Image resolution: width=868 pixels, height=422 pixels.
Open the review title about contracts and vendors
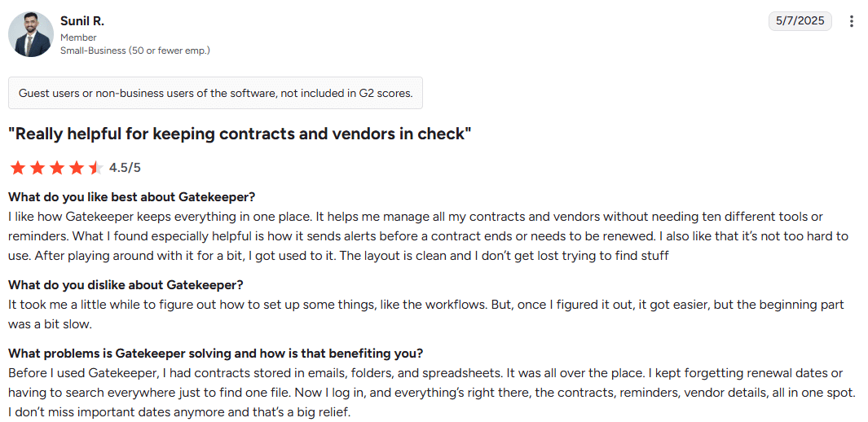click(240, 133)
